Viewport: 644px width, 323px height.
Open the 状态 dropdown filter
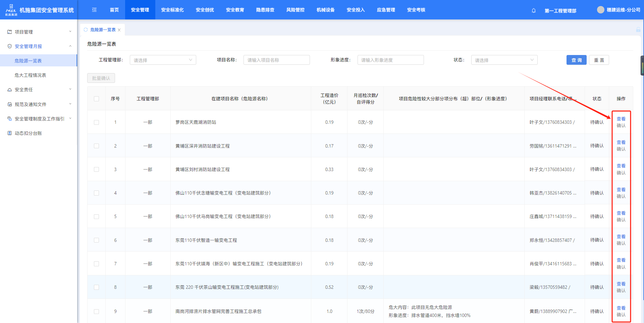click(504, 60)
